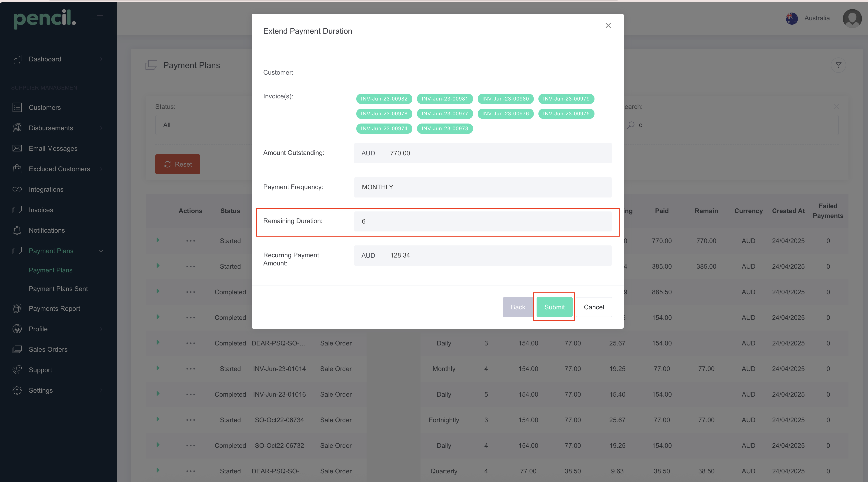Open Customers in the sidebar

44,107
